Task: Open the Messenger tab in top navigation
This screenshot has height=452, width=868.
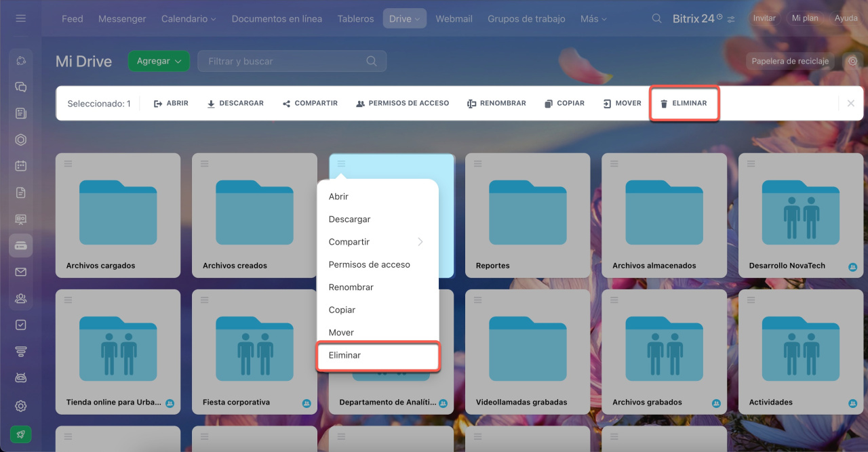Action: (x=122, y=18)
